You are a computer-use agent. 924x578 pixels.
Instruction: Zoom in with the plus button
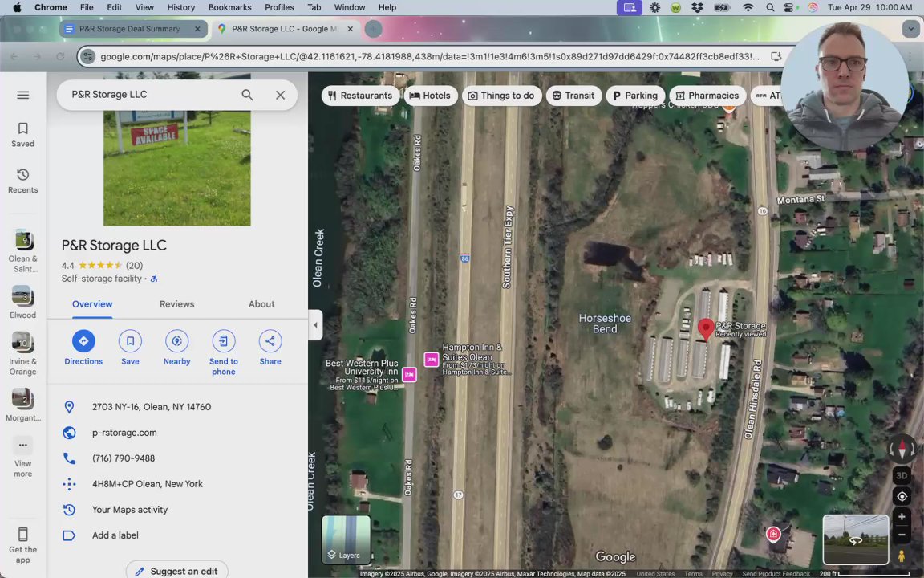pyautogui.click(x=902, y=517)
